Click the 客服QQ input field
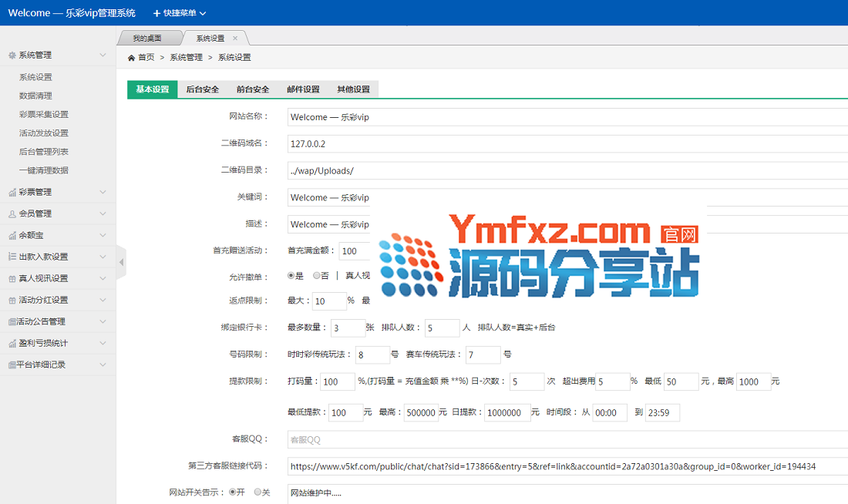 point(567,440)
